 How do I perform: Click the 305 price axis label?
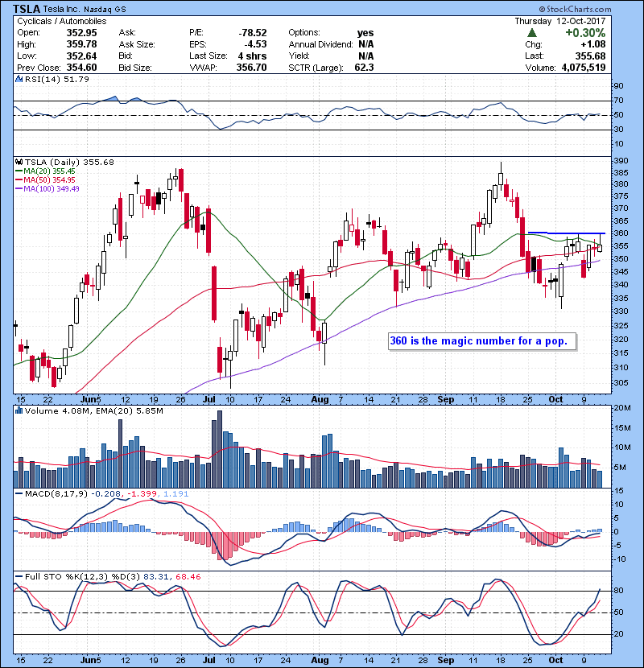coord(621,382)
